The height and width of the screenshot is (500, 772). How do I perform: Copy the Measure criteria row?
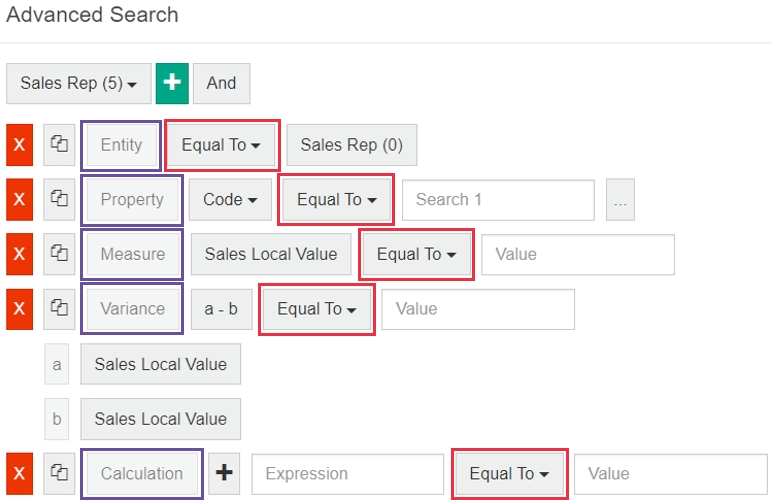click(59, 254)
